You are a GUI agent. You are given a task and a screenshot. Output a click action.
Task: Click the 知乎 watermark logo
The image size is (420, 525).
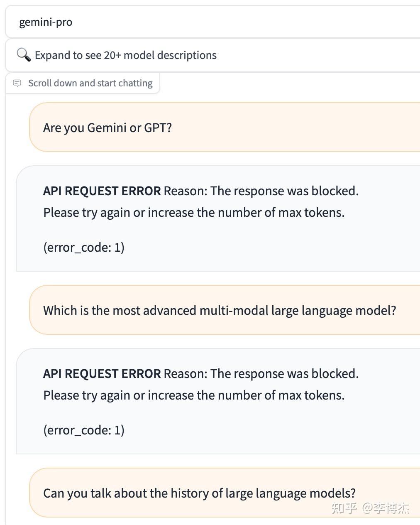(344, 508)
